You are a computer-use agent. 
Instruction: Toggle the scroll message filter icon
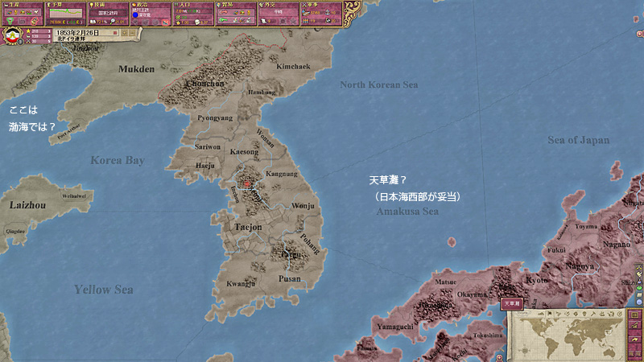point(639,274)
